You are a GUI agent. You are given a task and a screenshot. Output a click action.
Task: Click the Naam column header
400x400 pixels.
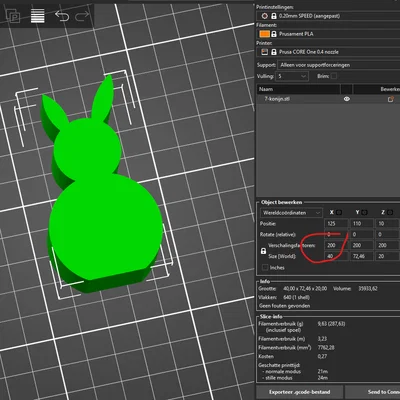pos(298,89)
